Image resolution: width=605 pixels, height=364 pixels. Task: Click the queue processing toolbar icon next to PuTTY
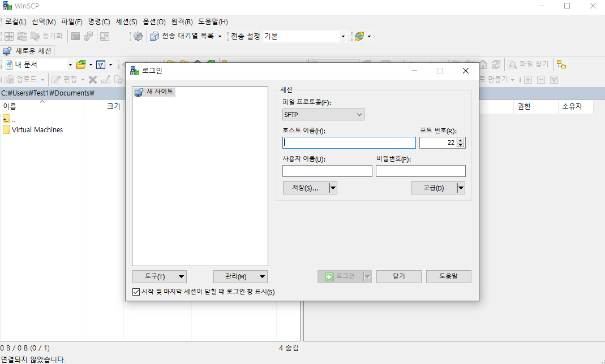105,36
